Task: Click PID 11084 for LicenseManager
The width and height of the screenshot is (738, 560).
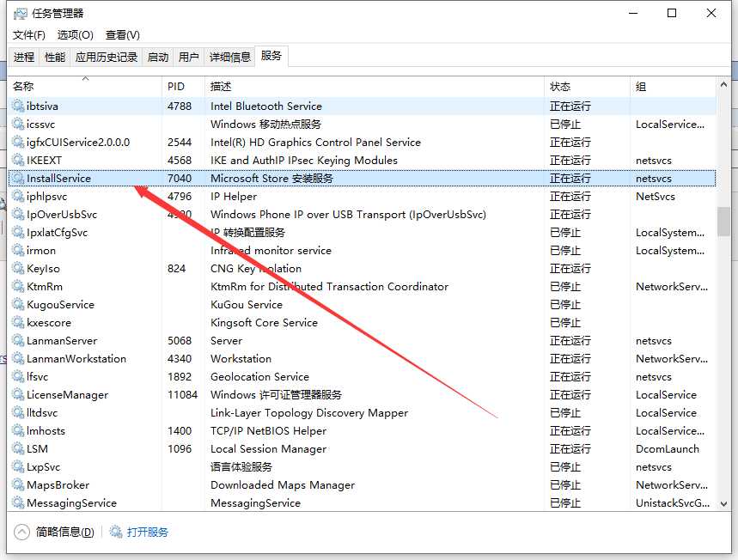Action: click(183, 395)
